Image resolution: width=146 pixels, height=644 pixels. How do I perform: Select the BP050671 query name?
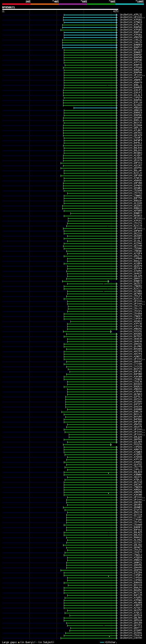(8, 8)
